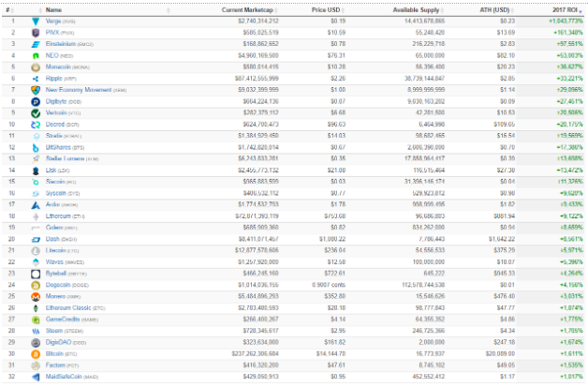Screen dimensions: 588x387
Task: Click the Einsteinium coin logo icon
Action: [36, 45]
